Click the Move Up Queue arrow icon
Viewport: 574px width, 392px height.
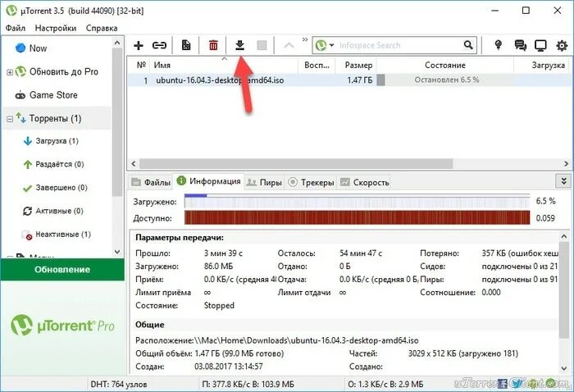289,45
